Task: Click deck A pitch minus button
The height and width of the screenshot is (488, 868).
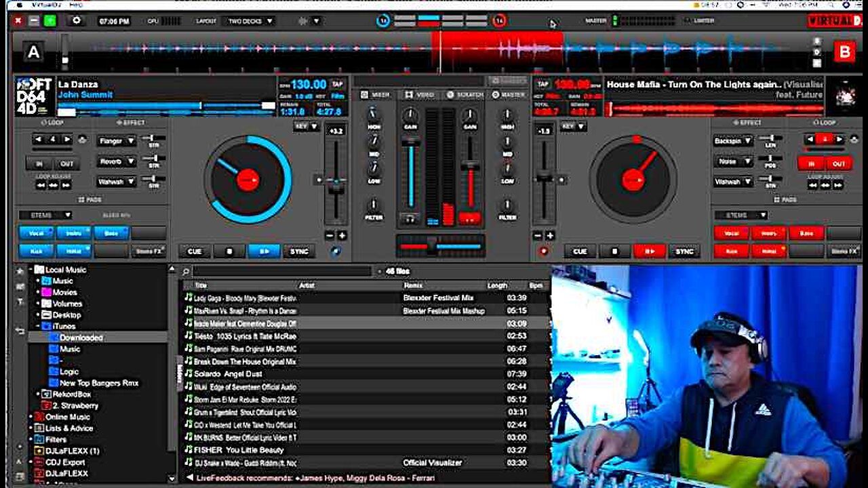Action: click(x=330, y=236)
